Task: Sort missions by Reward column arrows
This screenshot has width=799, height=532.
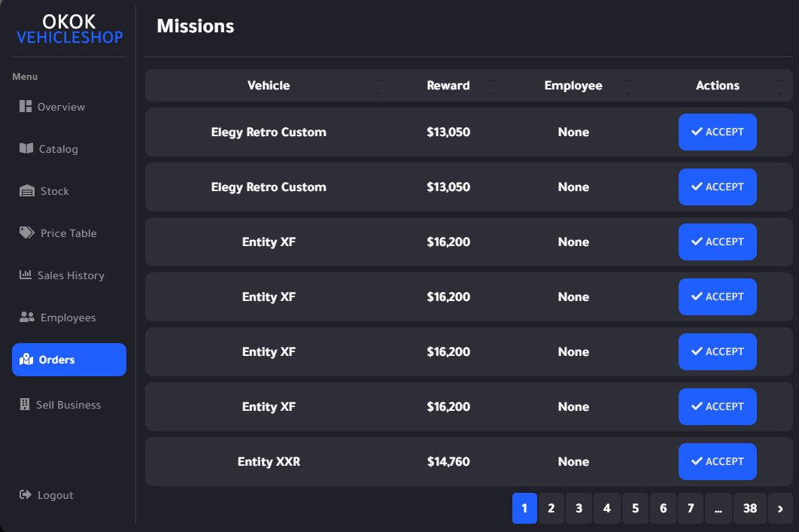Action: (x=491, y=86)
